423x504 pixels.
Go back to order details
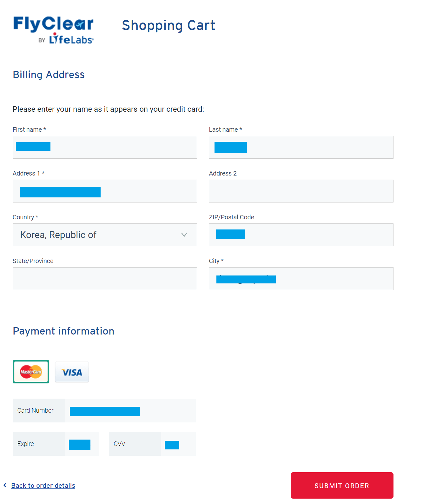click(x=43, y=486)
